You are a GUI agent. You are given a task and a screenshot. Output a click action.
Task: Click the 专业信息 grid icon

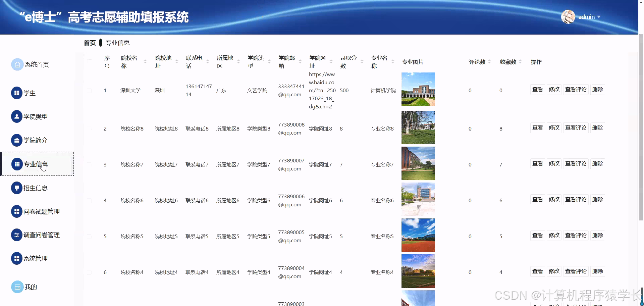(17, 164)
